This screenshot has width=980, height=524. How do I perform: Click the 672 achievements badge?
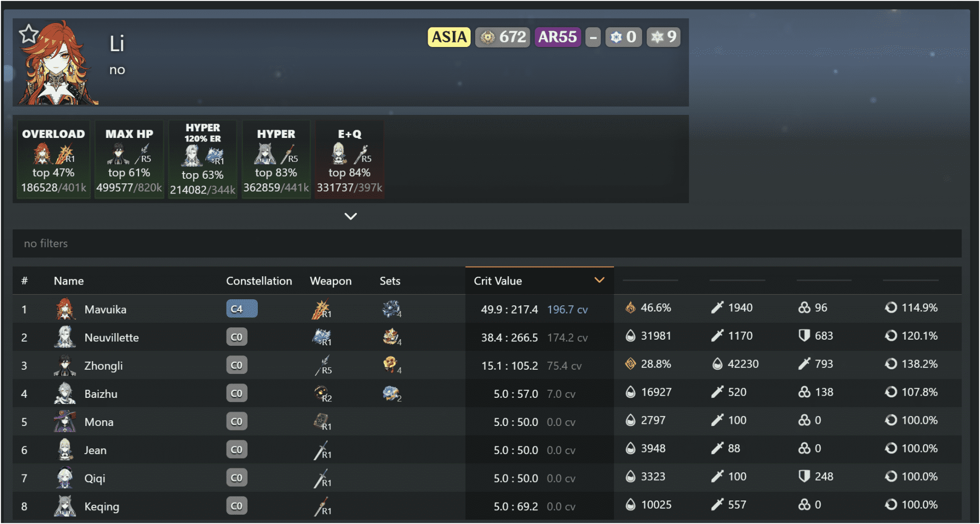503,37
